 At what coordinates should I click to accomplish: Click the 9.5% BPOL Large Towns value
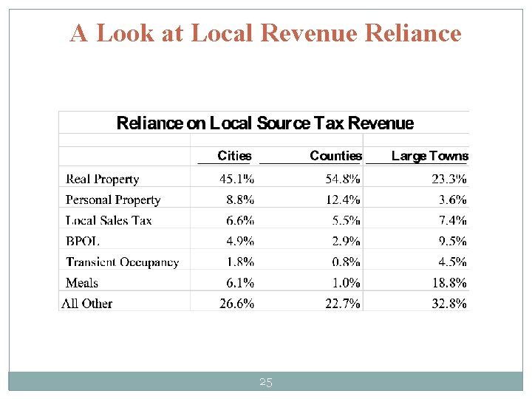pyautogui.click(x=453, y=241)
